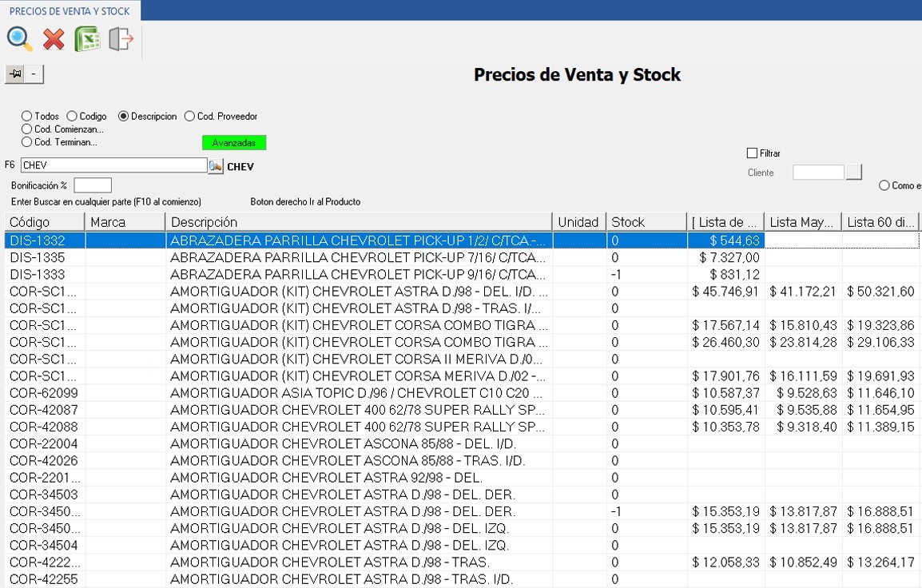Enable the Filtrar checkbox
Screen dimensions: 922x588
(x=752, y=153)
